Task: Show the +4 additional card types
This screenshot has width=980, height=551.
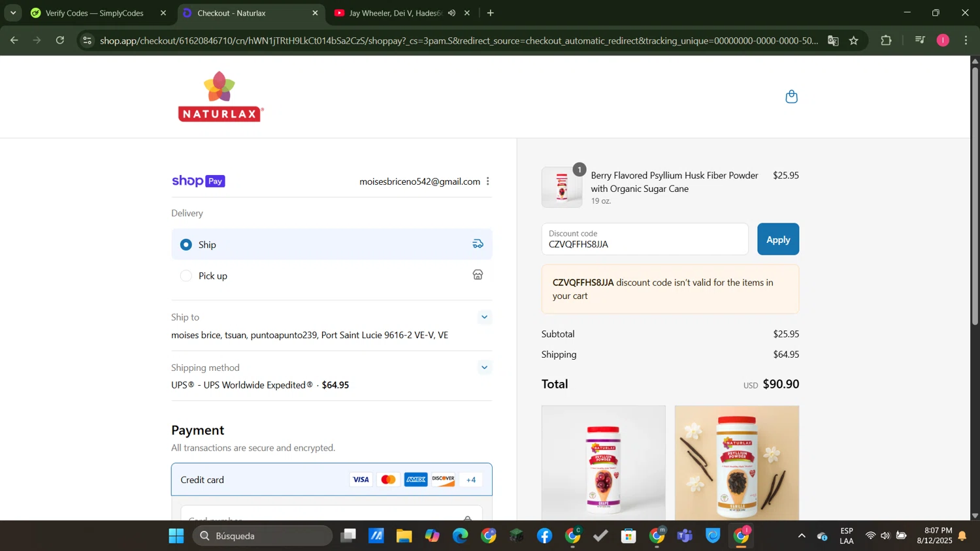Action: click(471, 480)
